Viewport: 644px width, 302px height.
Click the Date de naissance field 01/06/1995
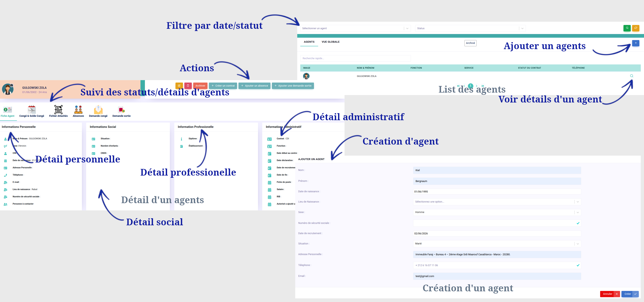[497, 191]
